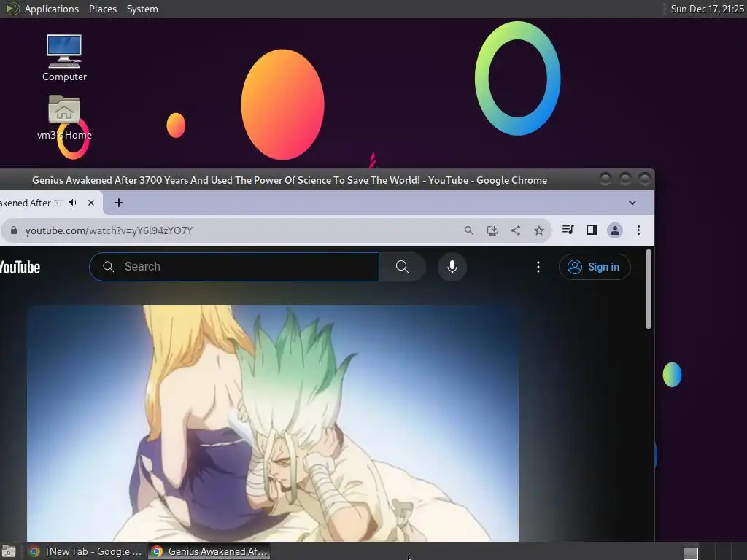The image size is (747, 560).
Task: Click the clock showing Sun Dec 17, 21:25
Action: [x=707, y=9]
